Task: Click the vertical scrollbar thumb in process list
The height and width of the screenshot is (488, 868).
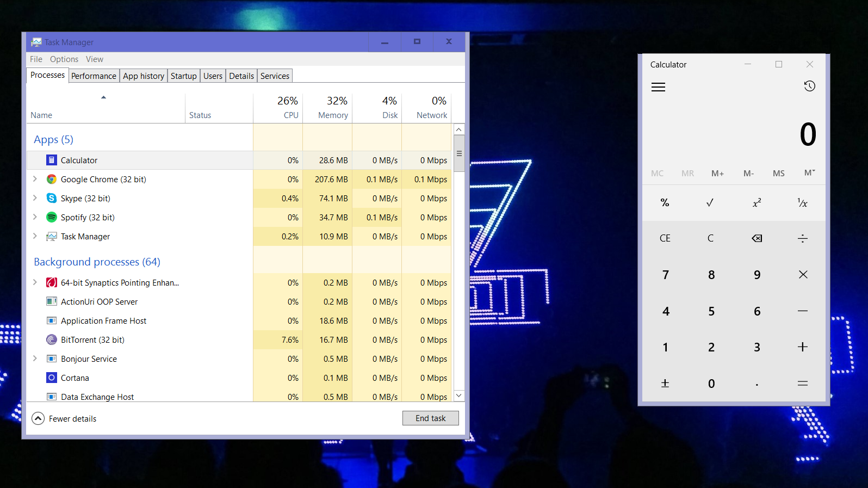Action: point(459,153)
